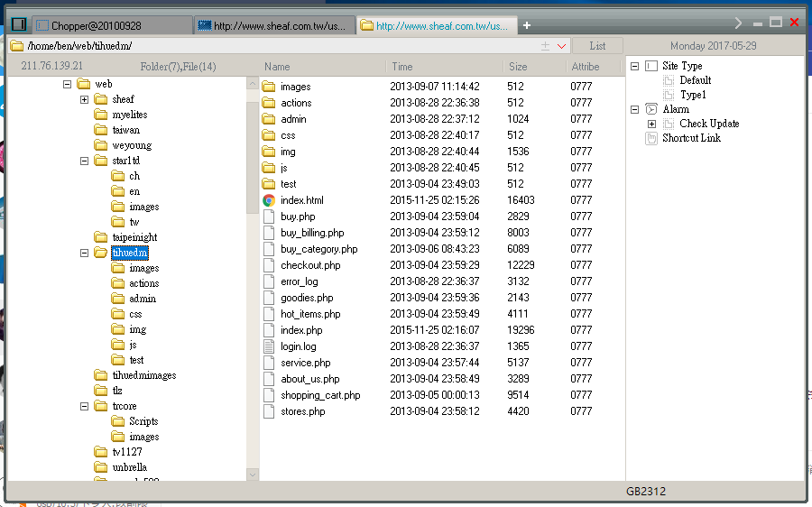Collapse the tihuedm folder node
The height and width of the screenshot is (507, 812).
coord(85,253)
